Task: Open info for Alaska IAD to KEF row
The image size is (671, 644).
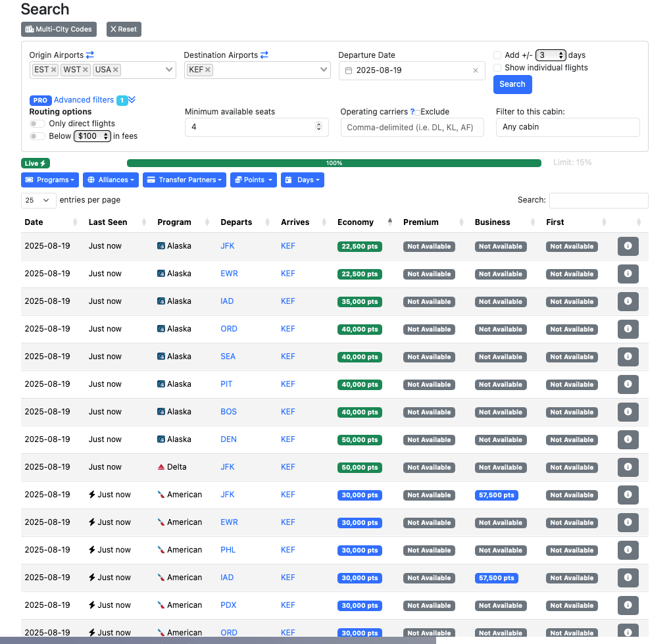Action: (628, 301)
